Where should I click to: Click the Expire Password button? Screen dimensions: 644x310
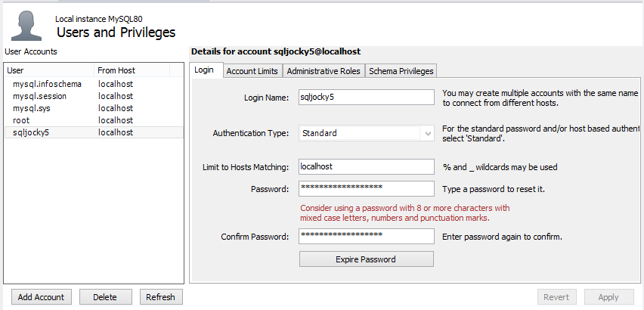(366, 259)
